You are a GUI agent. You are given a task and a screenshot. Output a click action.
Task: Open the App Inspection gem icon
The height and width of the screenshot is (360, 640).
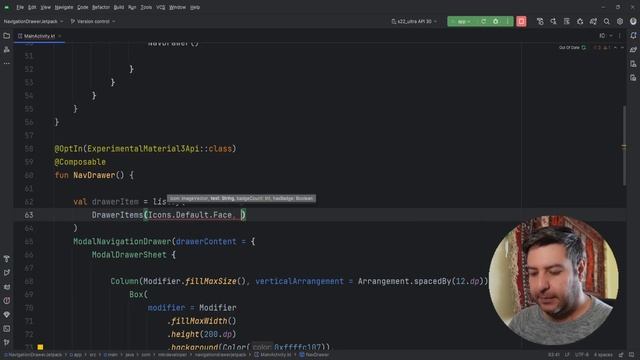tap(7, 315)
